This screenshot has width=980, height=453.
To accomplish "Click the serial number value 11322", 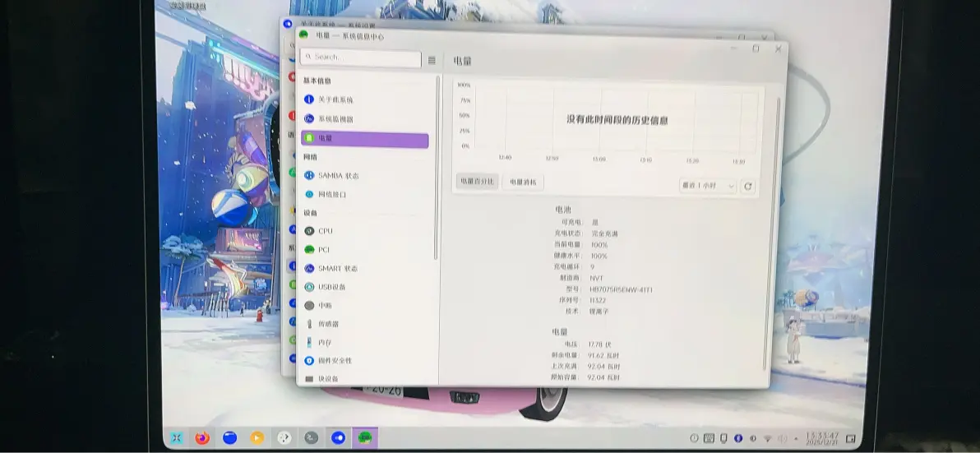I will [598, 301].
